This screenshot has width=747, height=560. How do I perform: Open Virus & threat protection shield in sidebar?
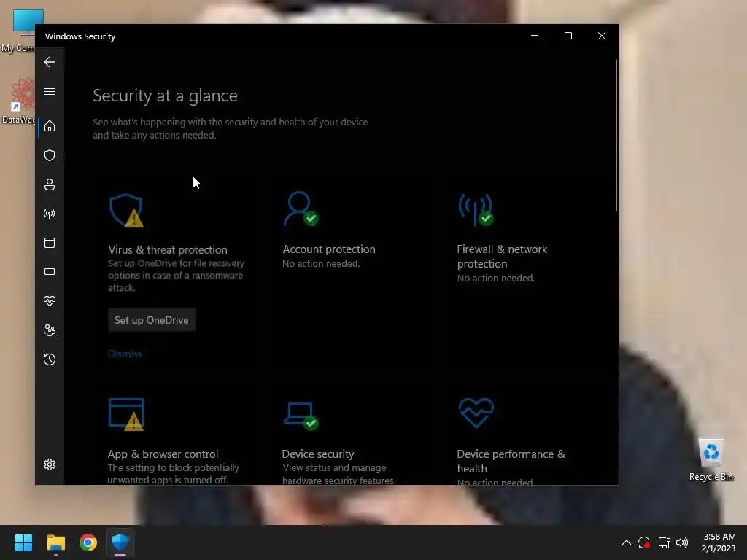(x=50, y=155)
